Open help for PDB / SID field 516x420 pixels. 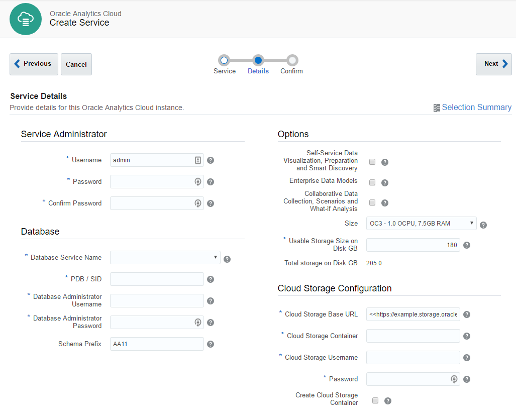pos(211,279)
